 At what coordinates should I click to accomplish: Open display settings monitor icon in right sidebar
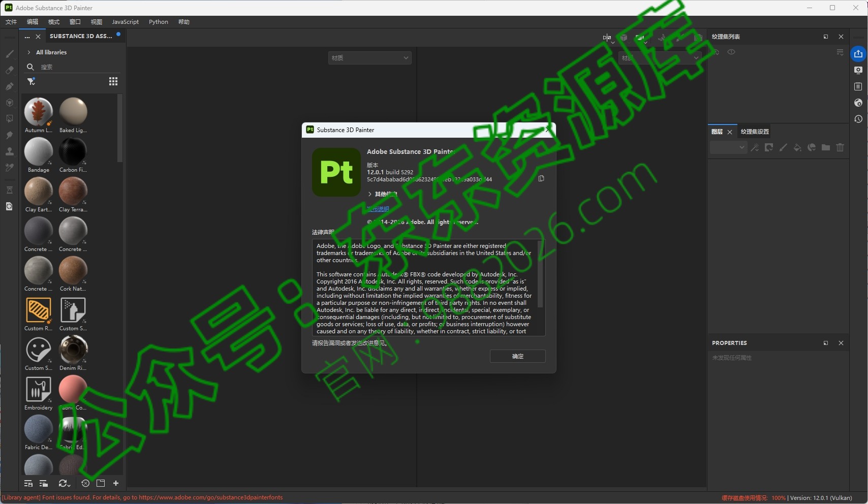pos(858,70)
